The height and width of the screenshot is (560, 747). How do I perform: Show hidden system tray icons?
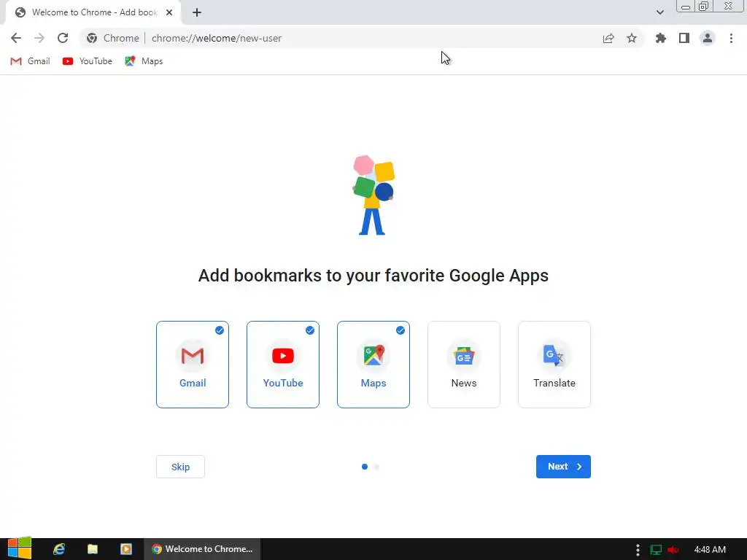(638, 550)
